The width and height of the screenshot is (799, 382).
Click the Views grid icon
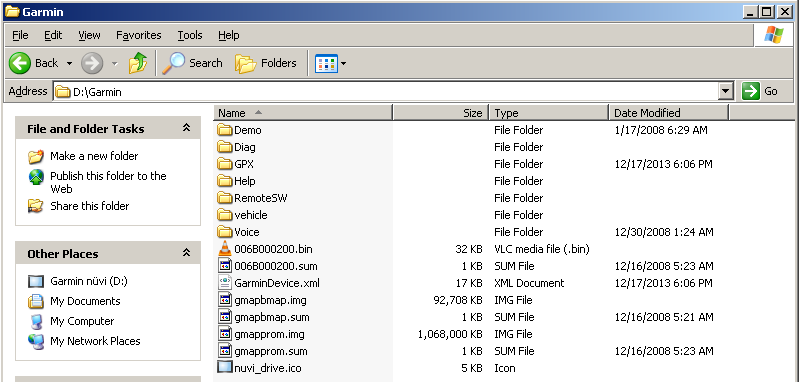(326, 64)
